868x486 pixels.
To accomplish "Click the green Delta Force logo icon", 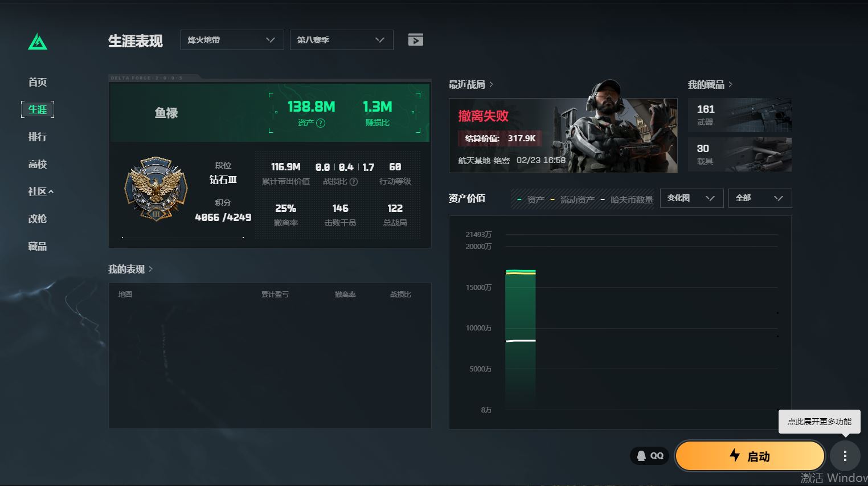I will [38, 42].
